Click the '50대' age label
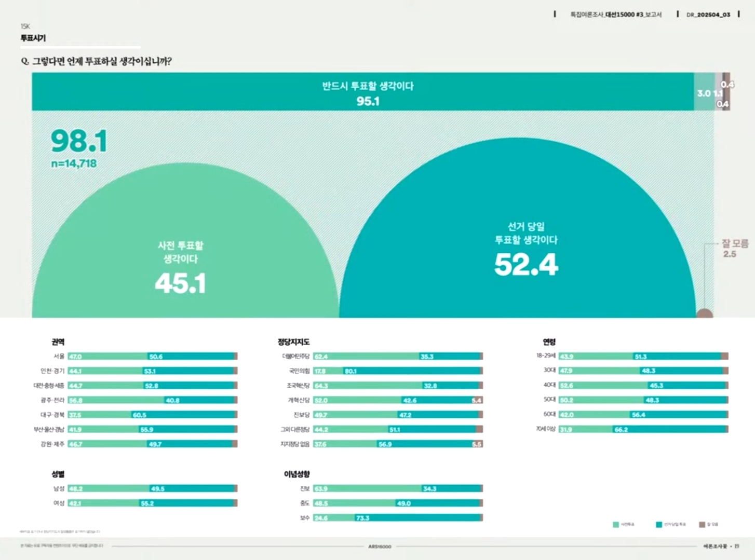Image resolution: width=755 pixels, height=560 pixels. point(550,400)
